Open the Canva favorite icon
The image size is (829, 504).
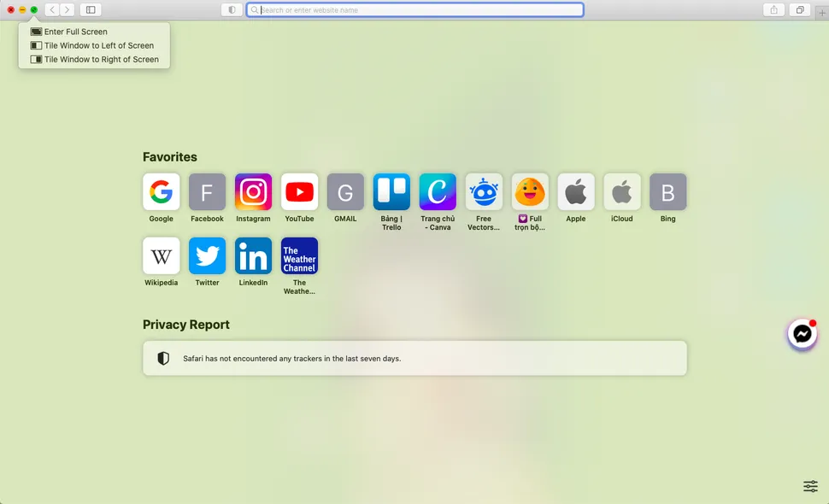click(x=438, y=192)
